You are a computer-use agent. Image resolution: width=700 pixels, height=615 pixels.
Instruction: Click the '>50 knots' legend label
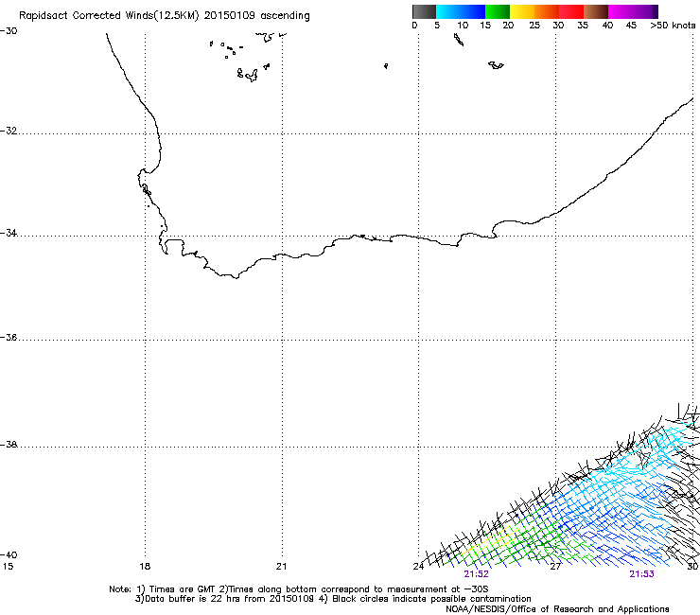(x=673, y=26)
